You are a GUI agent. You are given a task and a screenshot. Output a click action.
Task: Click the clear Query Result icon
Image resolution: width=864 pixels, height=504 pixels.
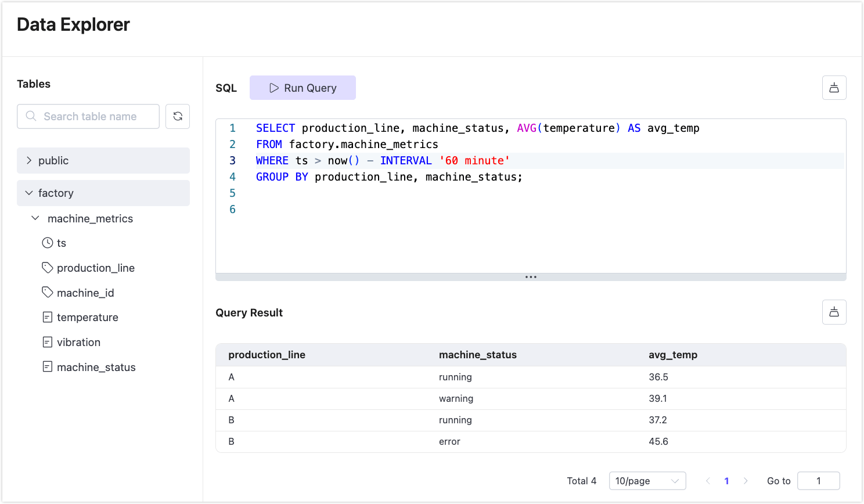[x=834, y=312]
